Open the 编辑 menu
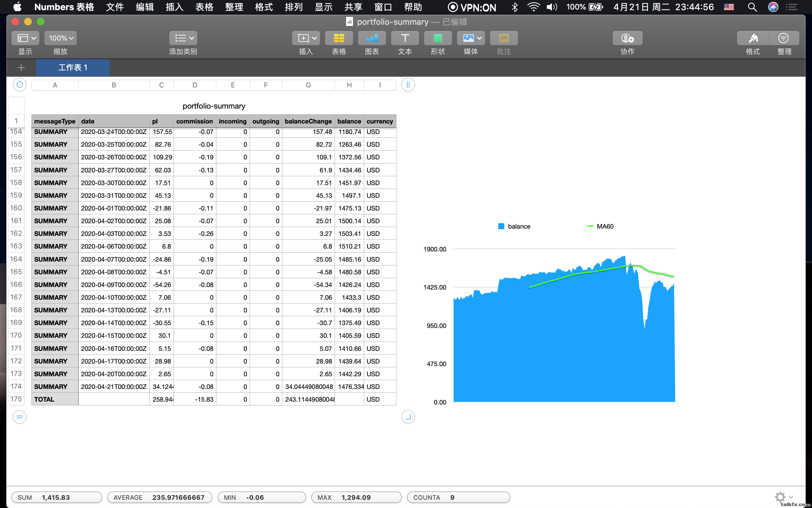Image resolution: width=812 pixels, height=508 pixels. [145, 7]
